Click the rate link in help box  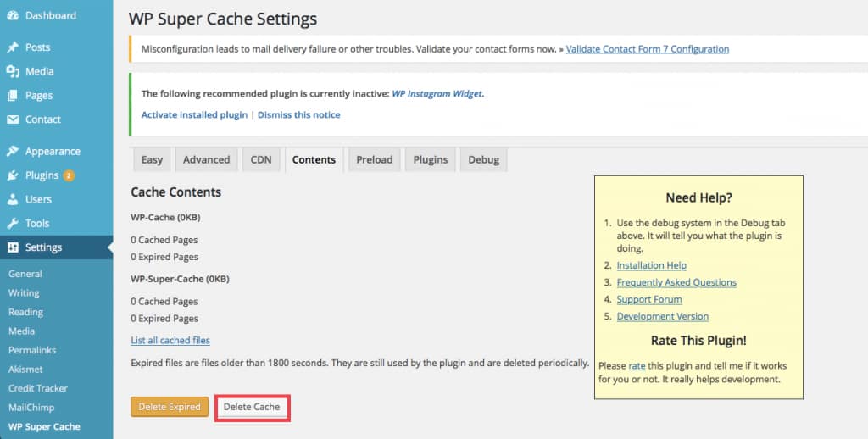[637, 366]
